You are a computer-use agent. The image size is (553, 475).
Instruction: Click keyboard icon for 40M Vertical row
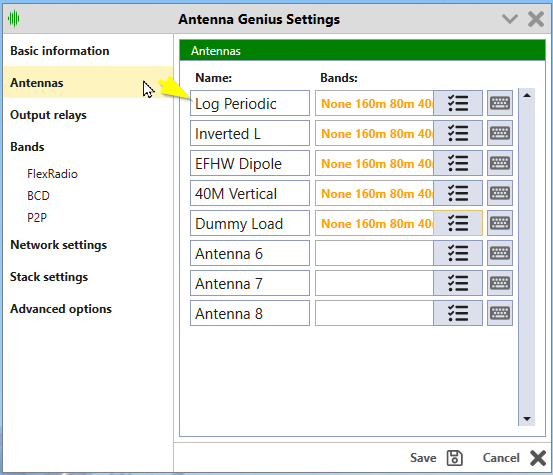pos(500,193)
